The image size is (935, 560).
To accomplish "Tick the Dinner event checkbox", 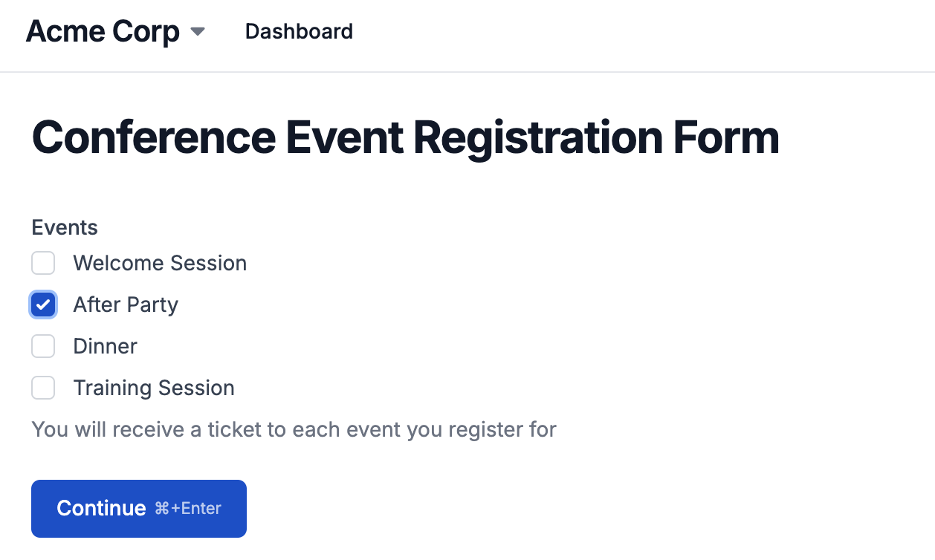I will pyautogui.click(x=43, y=346).
